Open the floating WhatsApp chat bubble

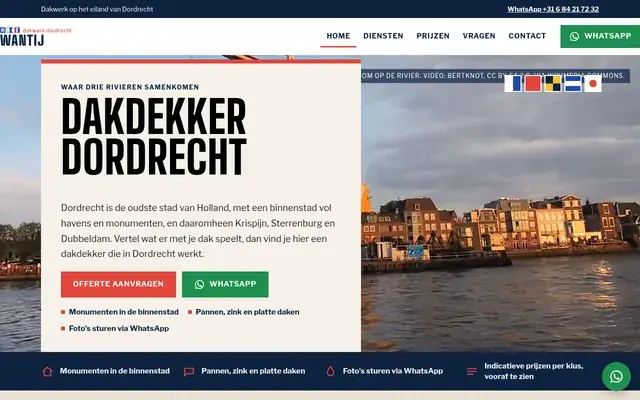616,376
